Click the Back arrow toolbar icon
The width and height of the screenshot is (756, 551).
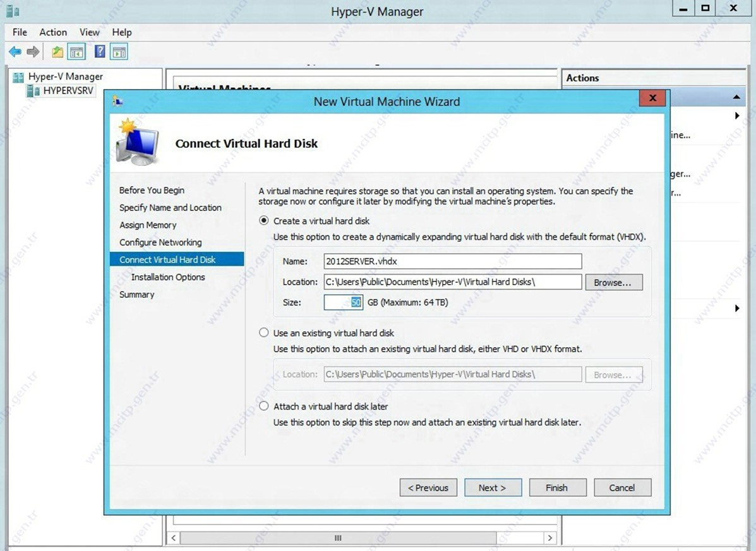(x=15, y=52)
